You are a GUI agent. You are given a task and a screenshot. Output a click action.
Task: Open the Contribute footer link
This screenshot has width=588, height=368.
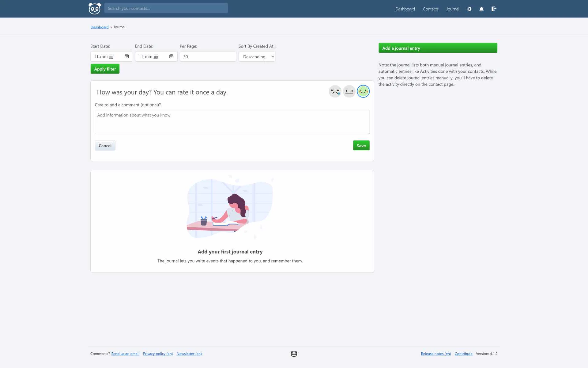click(x=463, y=354)
